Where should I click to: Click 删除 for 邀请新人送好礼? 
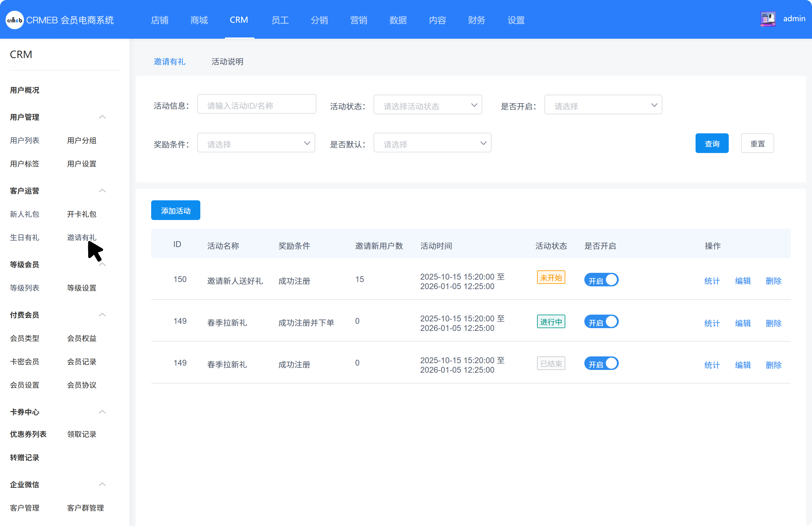[774, 281]
